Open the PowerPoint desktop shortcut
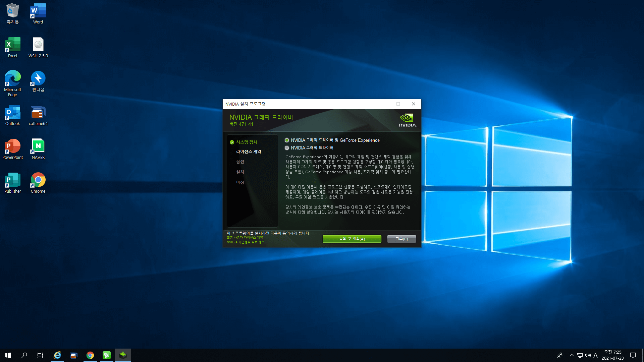 coord(12,149)
